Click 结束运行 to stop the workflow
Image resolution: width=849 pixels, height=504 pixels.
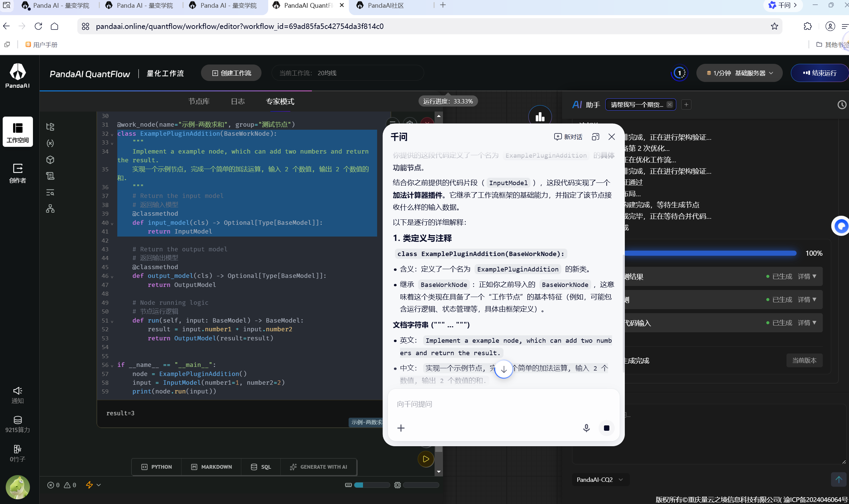[819, 73]
